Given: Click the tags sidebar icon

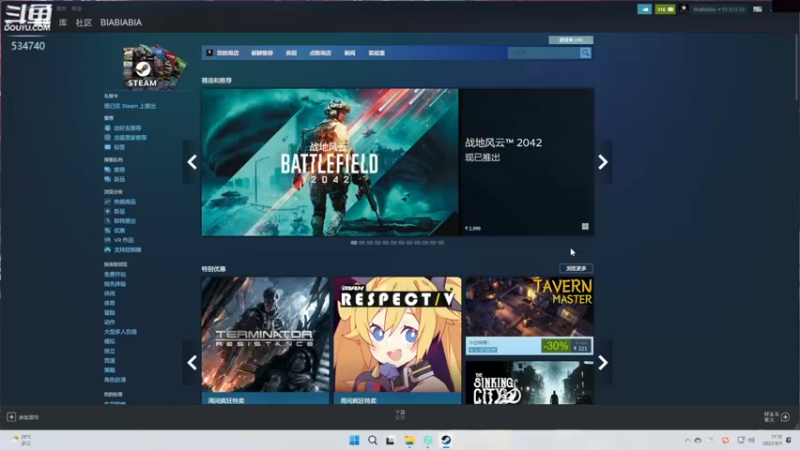Looking at the screenshot, I should click(x=108, y=147).
